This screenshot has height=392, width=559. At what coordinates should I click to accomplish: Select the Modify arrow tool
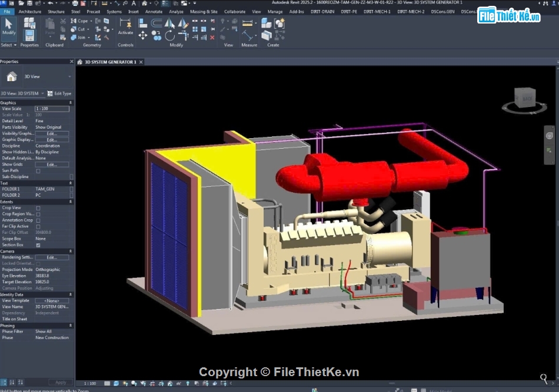click(9, 27)
